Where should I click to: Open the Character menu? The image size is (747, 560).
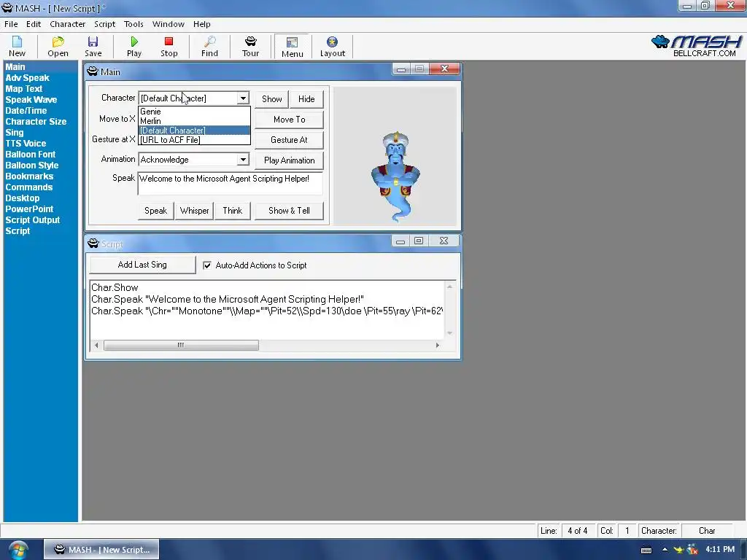point(68,24)
